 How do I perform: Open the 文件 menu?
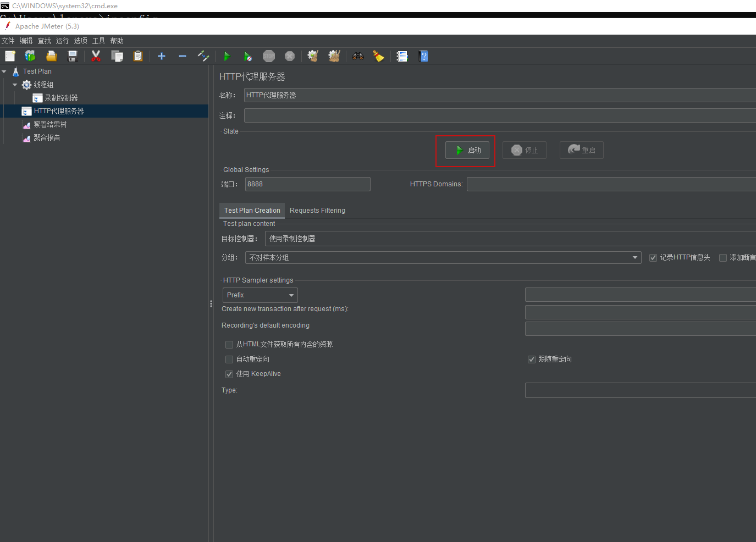pos(8,41)
